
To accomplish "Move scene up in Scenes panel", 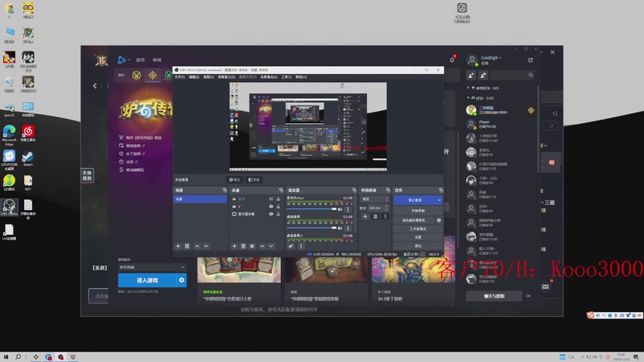I will click(197, 246).
